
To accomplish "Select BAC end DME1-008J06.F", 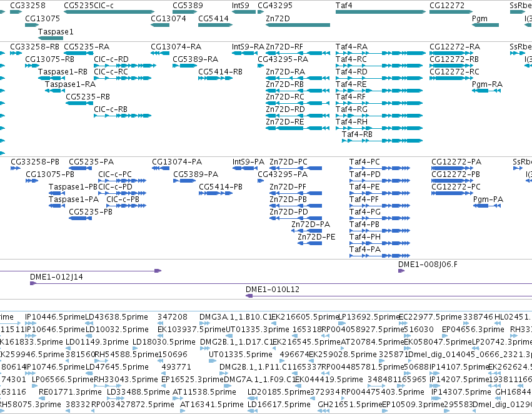I will click(x=428, y=265).
